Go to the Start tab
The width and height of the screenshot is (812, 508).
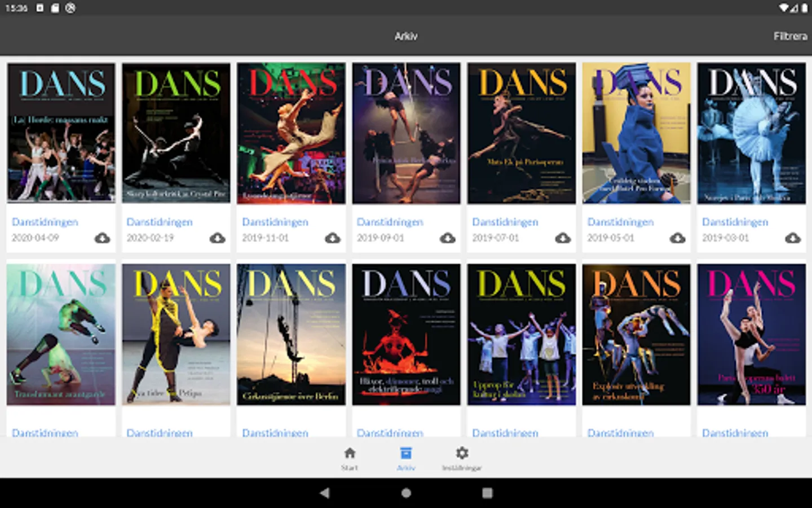tap(350, 458)
